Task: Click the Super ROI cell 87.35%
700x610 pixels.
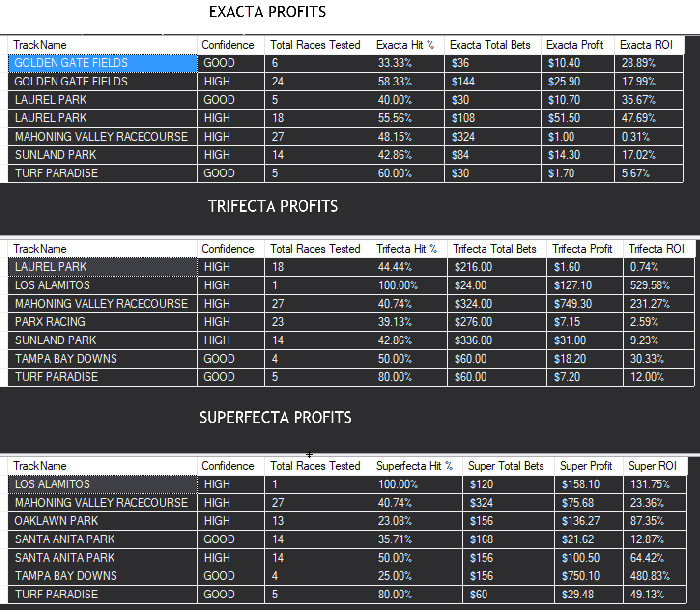Action: pyautogui.click(x=655, y=521)
